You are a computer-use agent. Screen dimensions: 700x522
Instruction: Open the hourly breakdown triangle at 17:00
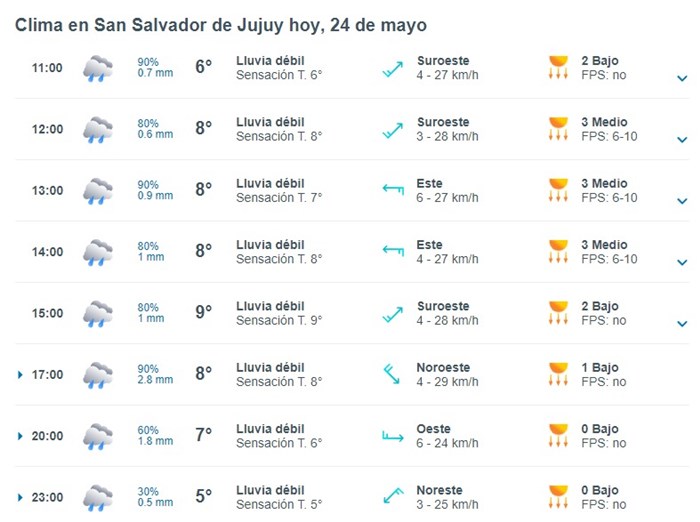click(x=20, y=375)
